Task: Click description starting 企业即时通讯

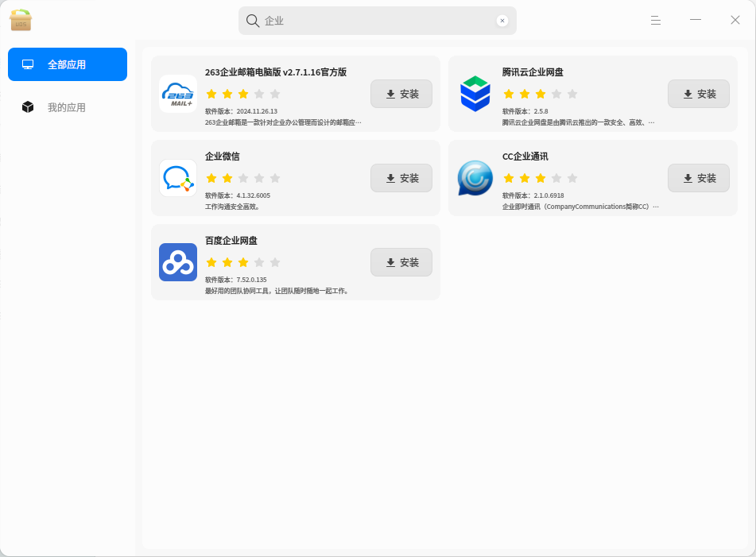Action: tap(580, 207)
